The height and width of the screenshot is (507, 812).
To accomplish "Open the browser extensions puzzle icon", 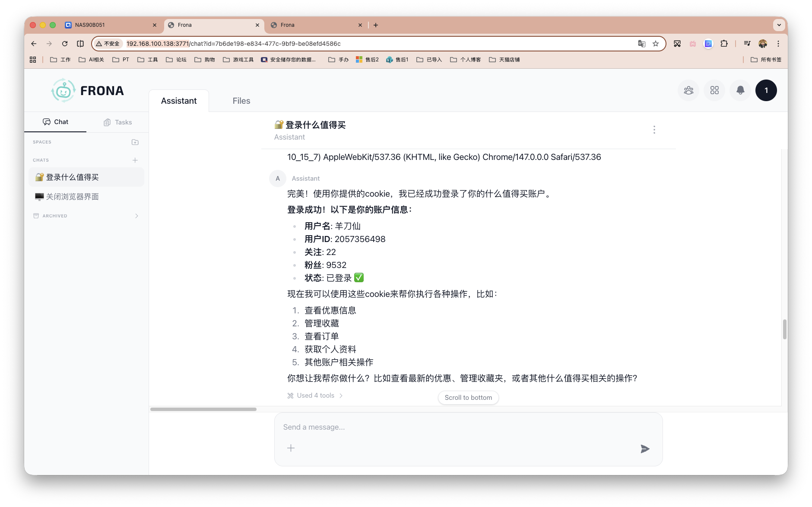I will pos(724,44).
